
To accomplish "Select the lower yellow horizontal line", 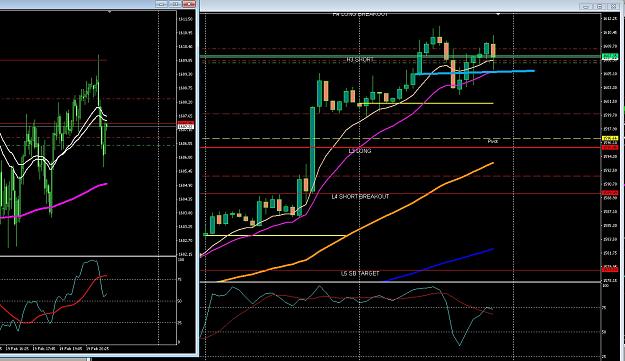I will click(275, 235).
